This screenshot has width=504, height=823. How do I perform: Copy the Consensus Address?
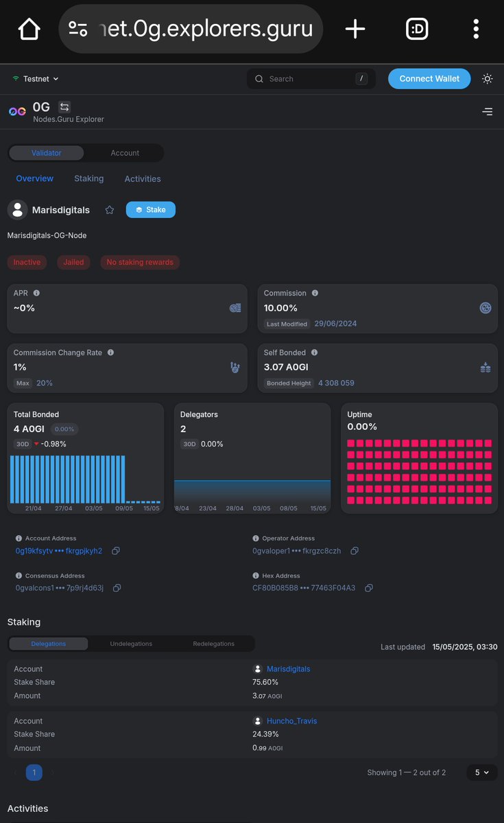coord(117,588)
